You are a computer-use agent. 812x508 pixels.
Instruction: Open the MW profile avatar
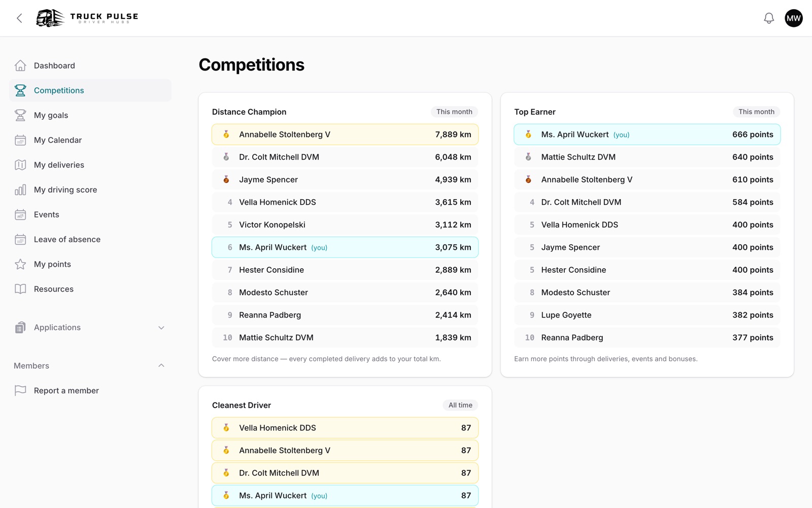[794, 18]
